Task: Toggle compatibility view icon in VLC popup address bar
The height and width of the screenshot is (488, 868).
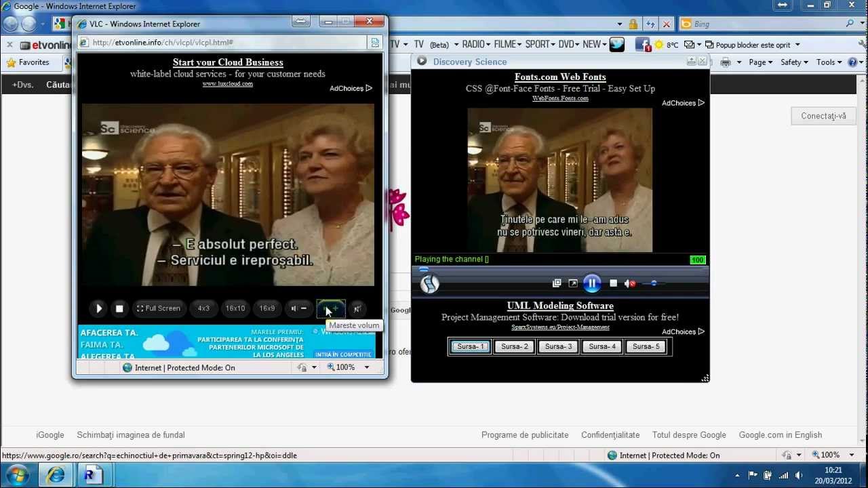Action: pyautogui.click(x=374, y=42)
